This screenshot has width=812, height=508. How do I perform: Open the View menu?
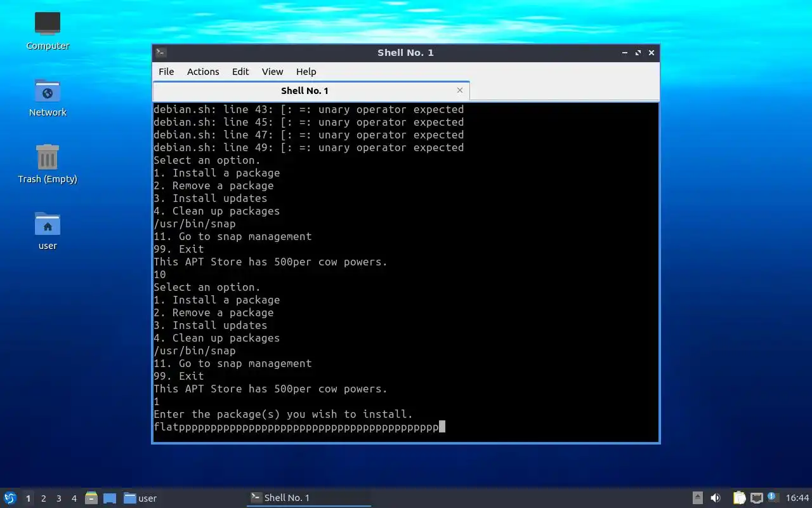pyautogui.click(x=273, y=72)
